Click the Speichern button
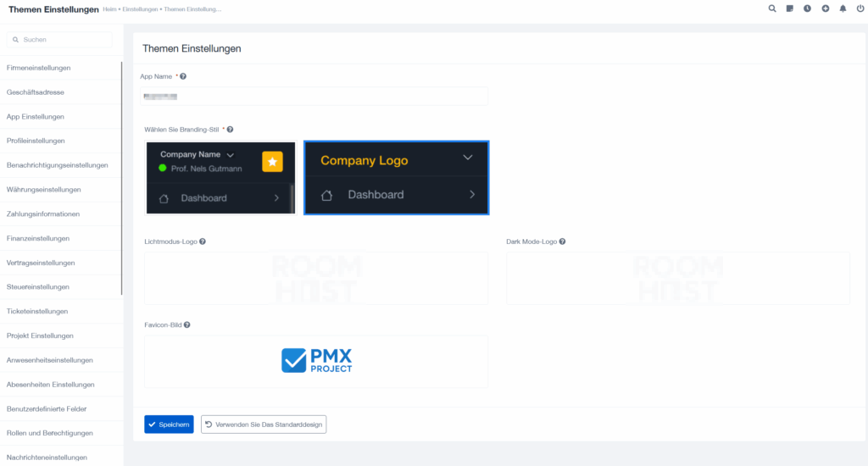The height and width of the screenshot is (466, 868). point(169,424)
